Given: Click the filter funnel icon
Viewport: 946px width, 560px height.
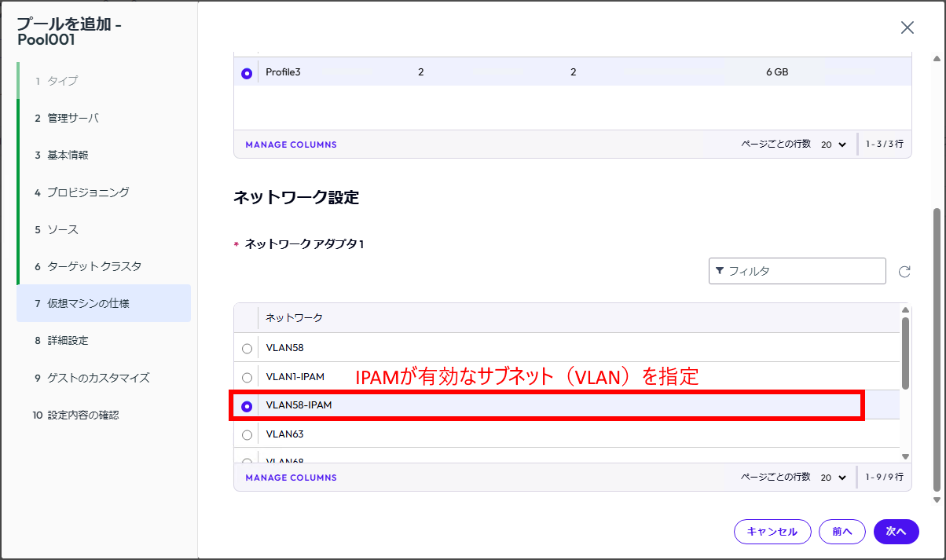Looking at the screenshot, I should pos(720,271).
